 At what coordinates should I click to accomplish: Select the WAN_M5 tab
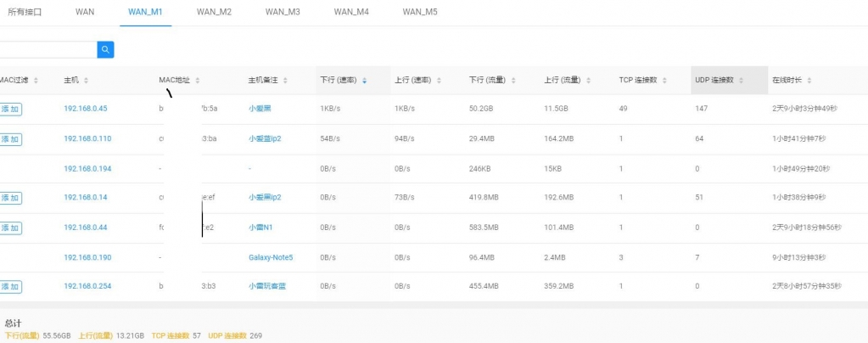[x=420, y=12]
